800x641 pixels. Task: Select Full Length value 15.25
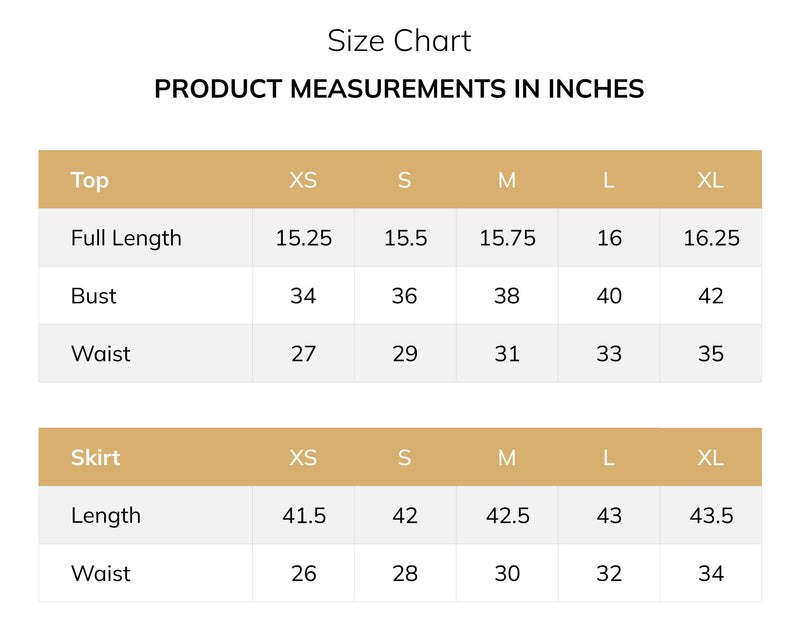pos(304,238)
